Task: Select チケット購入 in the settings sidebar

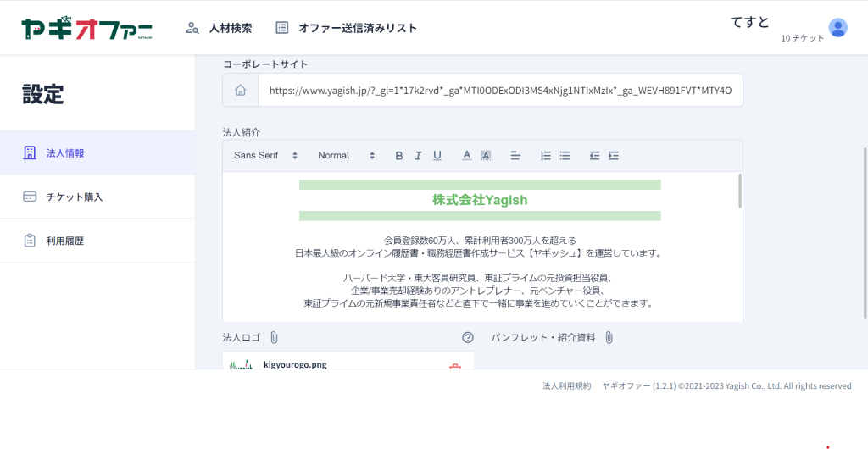Action: tap(97, 197)
